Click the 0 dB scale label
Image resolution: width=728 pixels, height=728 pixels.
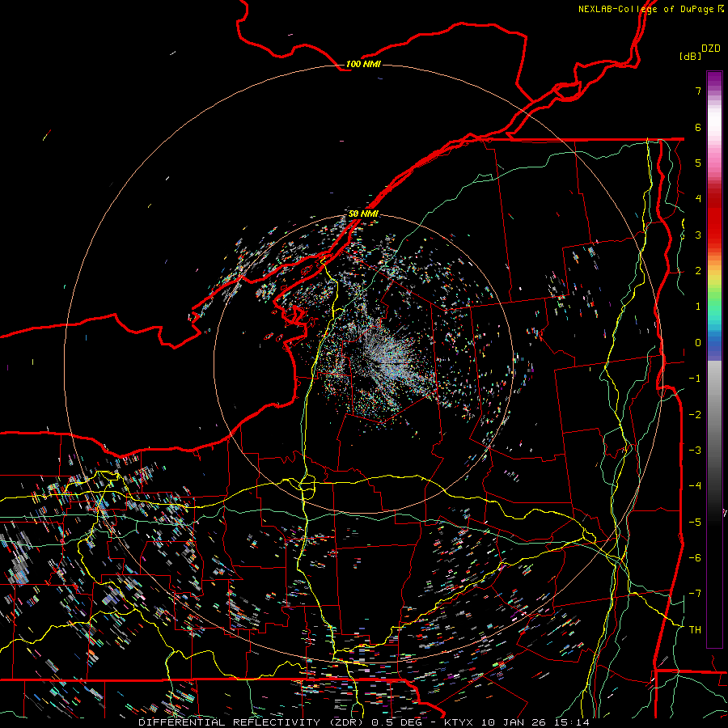tap(698, 343)
